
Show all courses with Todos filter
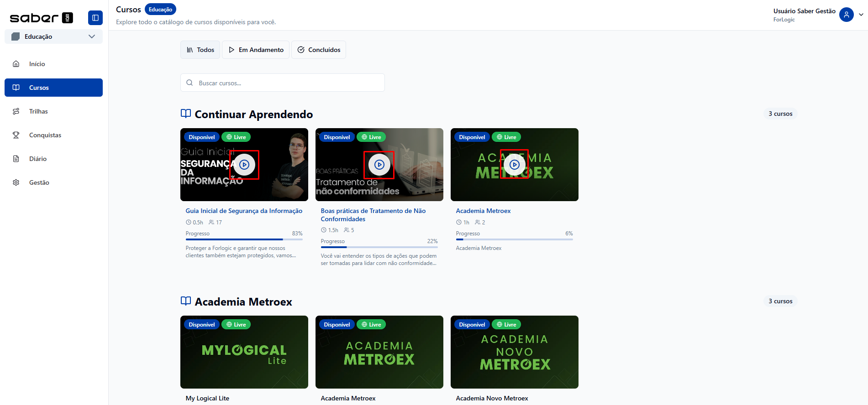[x=200, y=50]
